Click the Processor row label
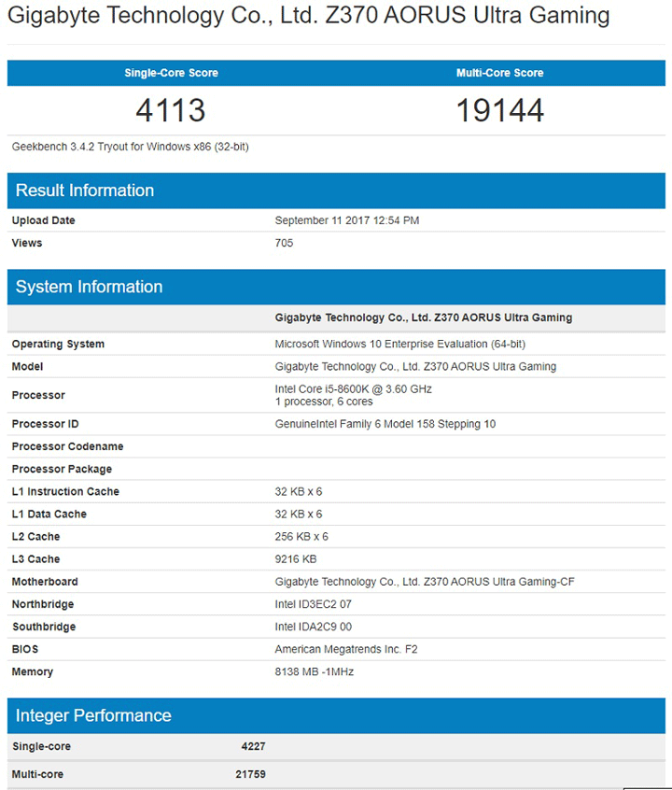Viewport: 672px width, 790px height. [x=38, y=395]
